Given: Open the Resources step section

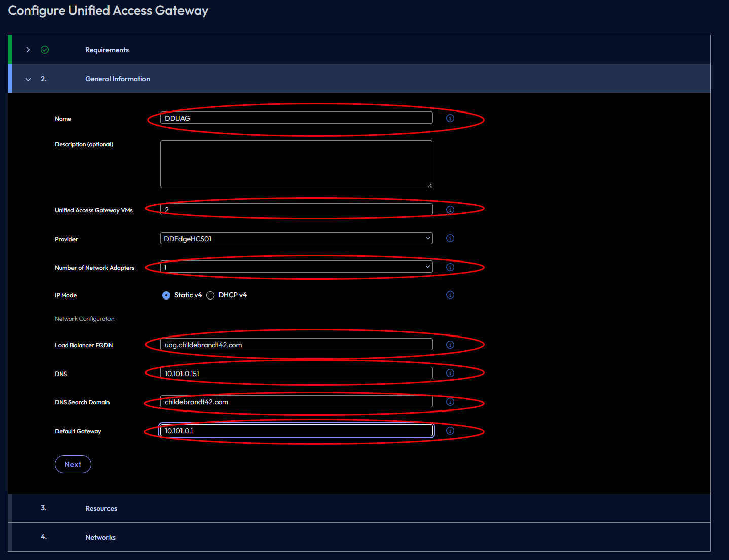Looking at the screenshot, I should pyautogui.click(x=101, y=508).
